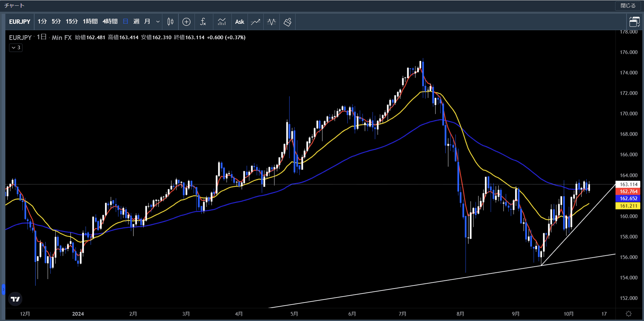Switch to the weekly 週 timeframe
Viewport: 644px width, 321px height.
coord(136,22)
